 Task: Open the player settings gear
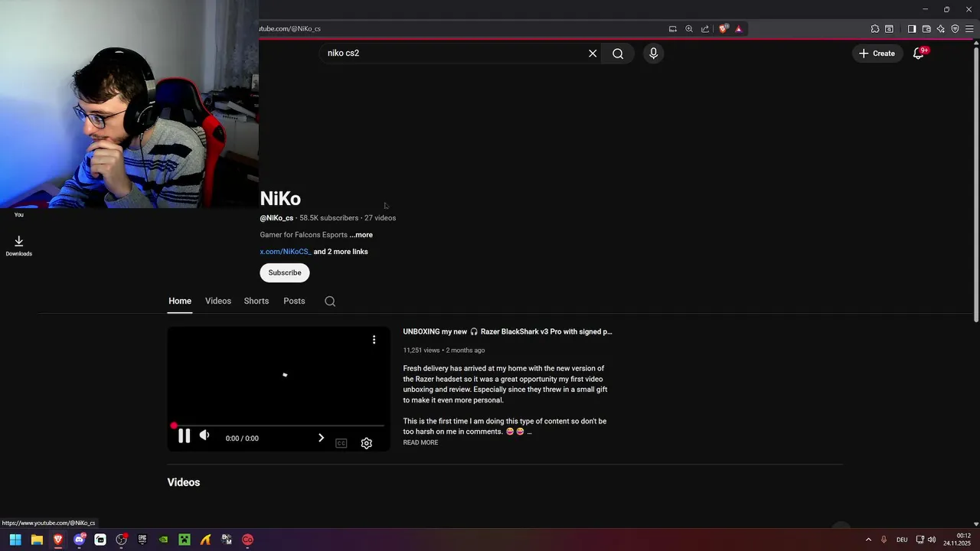click(x=367, y=443)
